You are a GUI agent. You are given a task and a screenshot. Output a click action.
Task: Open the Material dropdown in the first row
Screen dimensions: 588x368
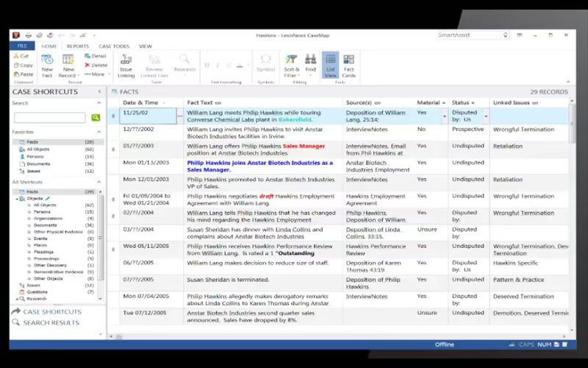click(x=445, y=116)
